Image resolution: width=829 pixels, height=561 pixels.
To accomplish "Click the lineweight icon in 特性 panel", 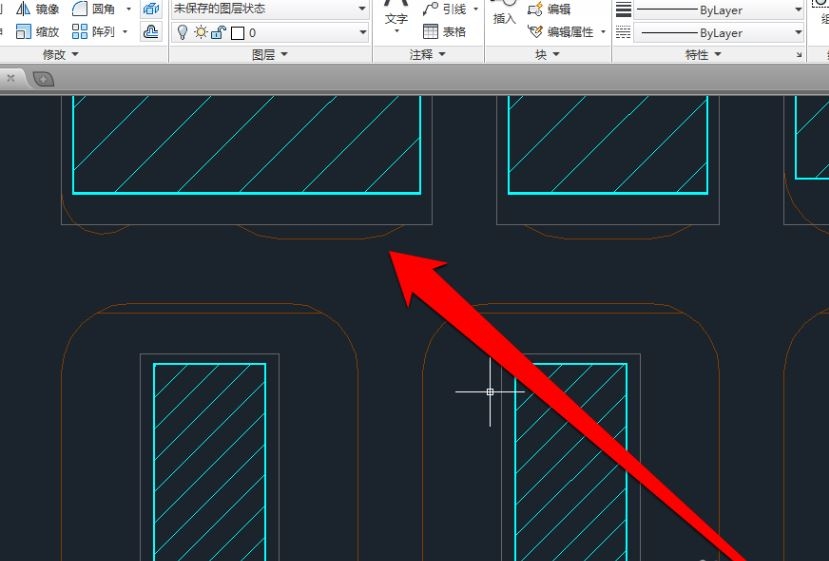I will 623,10.
